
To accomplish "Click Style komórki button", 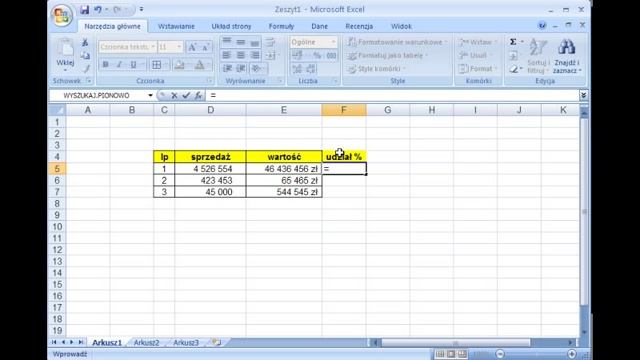I will (x=376, y=69).
